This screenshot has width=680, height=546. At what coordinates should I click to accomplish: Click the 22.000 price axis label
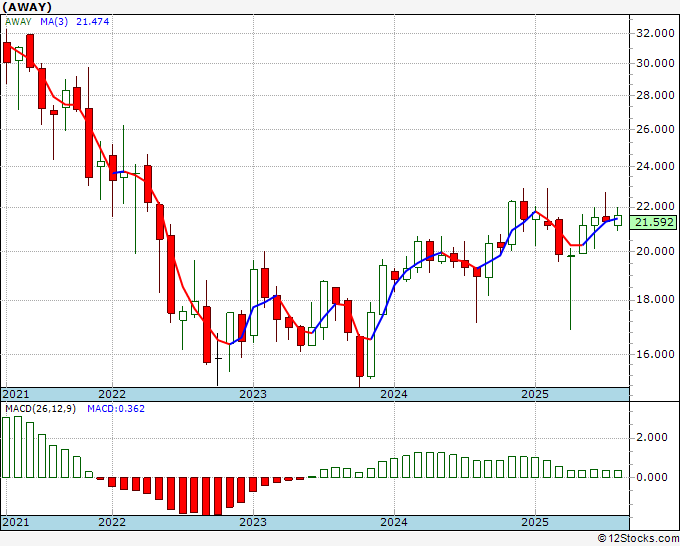(x=655, y=206)
